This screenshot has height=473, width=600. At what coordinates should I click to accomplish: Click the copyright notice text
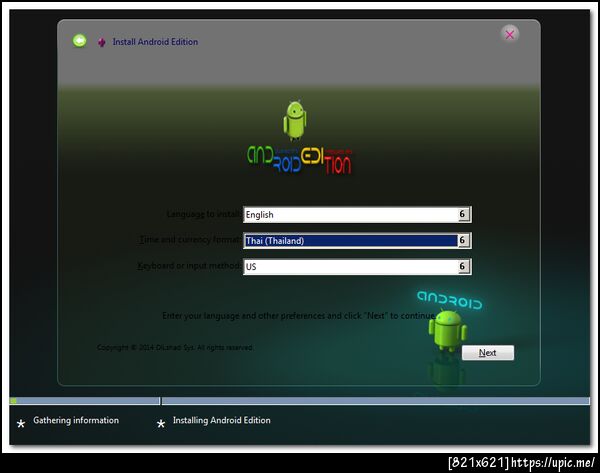pyautogui.click(x=175, y=347)
